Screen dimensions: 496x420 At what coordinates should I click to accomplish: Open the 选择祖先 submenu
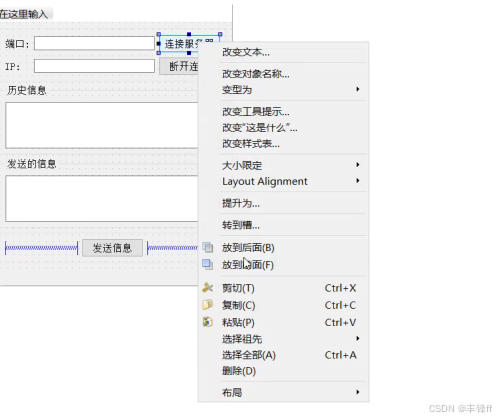pos(284,339)
